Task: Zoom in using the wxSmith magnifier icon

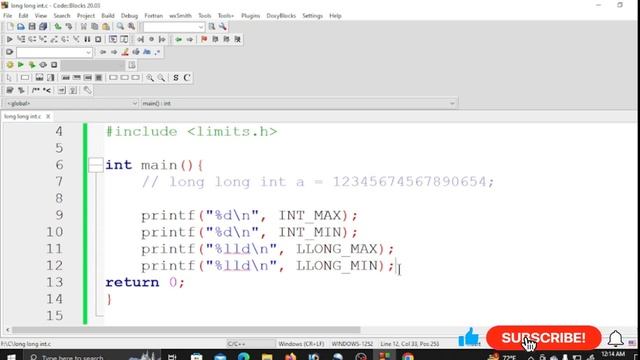Action: pos(150,78)
